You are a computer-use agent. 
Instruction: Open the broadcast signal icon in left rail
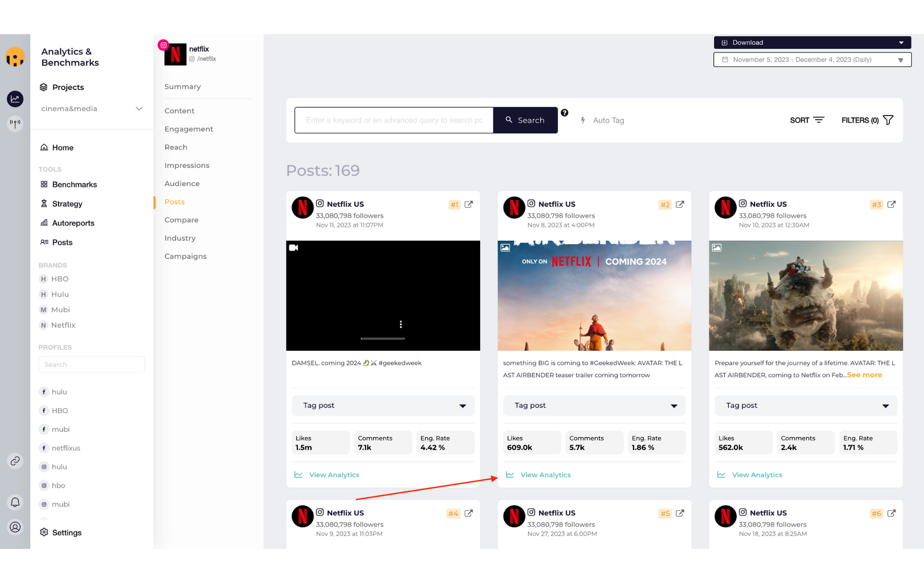point(15,123)
